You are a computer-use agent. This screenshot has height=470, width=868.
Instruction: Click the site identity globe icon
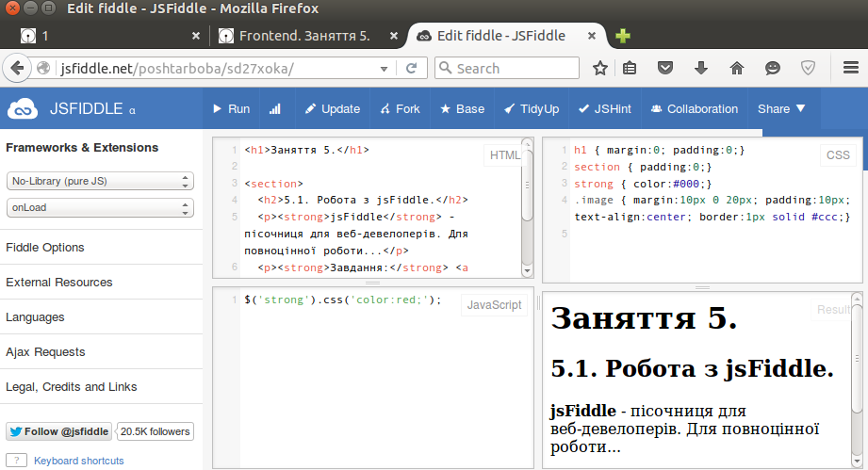(43, 68)
